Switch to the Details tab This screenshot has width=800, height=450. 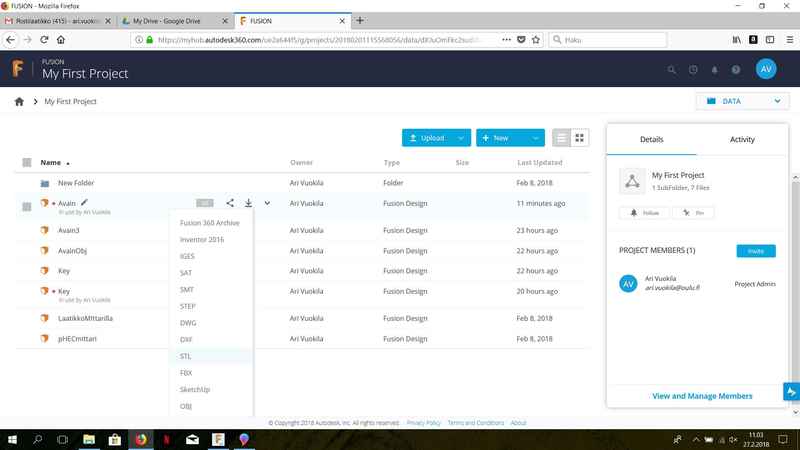pyautogui.click(x=652, y=139)
